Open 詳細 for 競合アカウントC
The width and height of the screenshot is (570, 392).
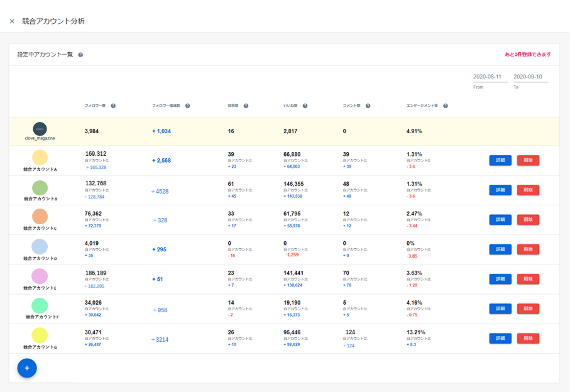[500, 220]
